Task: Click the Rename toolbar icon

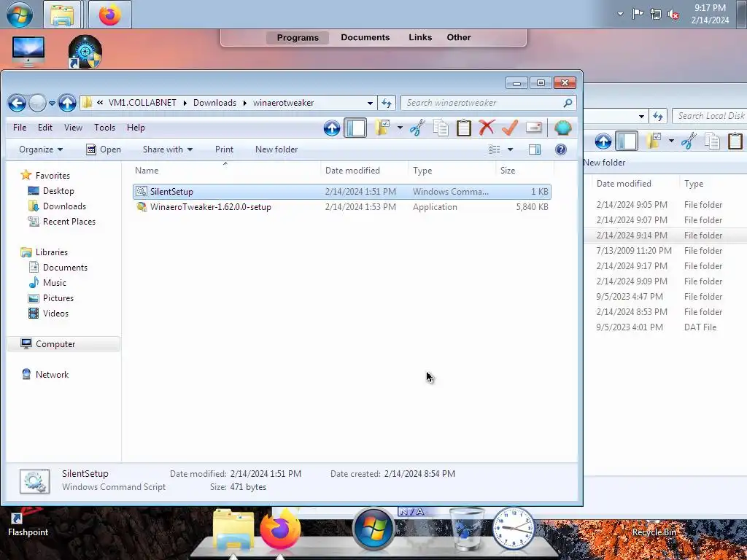Action: tap(533, 127)
